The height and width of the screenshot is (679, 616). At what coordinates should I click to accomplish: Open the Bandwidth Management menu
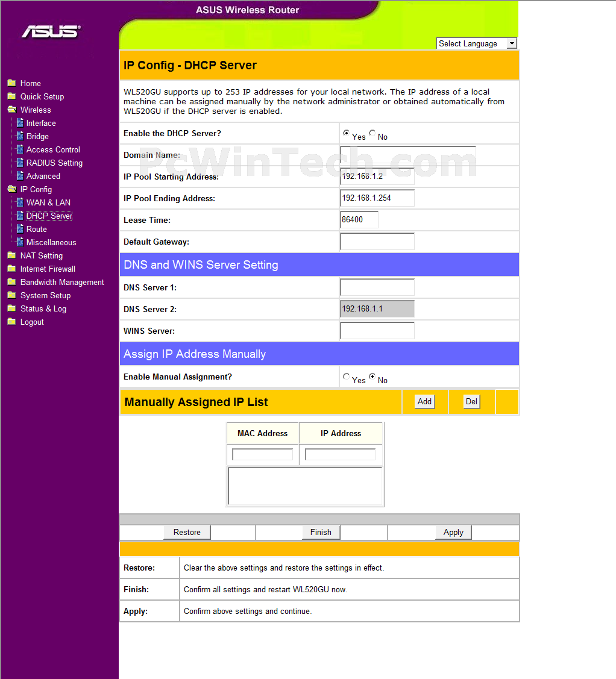pyautogui.click(x=62, y=283)
